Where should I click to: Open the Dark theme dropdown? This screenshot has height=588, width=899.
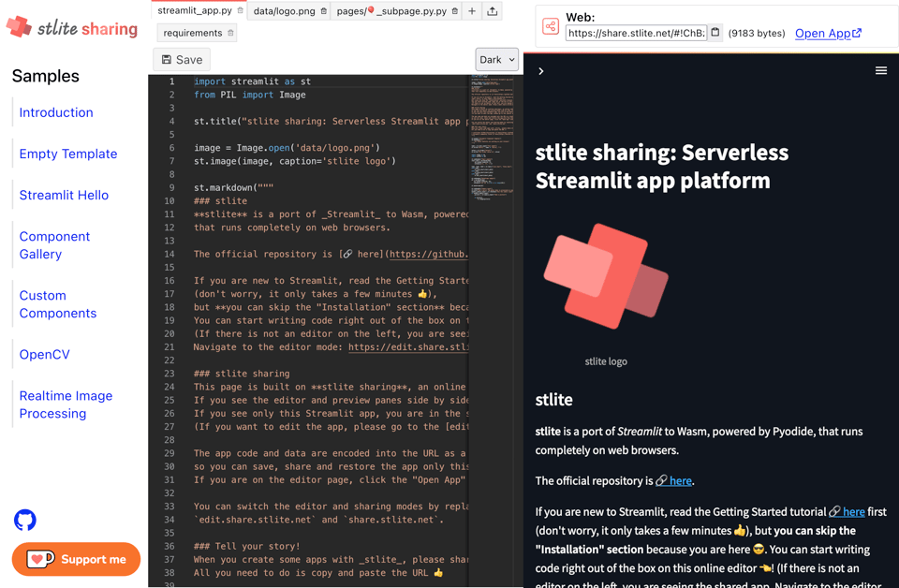pyautogui.click(x=496, y=60)
